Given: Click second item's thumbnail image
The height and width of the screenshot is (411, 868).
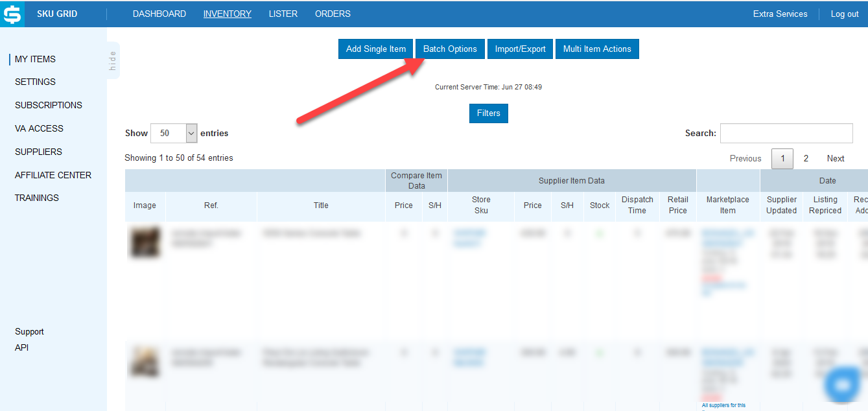Looking at the screenshot, I should click(146, 361).
